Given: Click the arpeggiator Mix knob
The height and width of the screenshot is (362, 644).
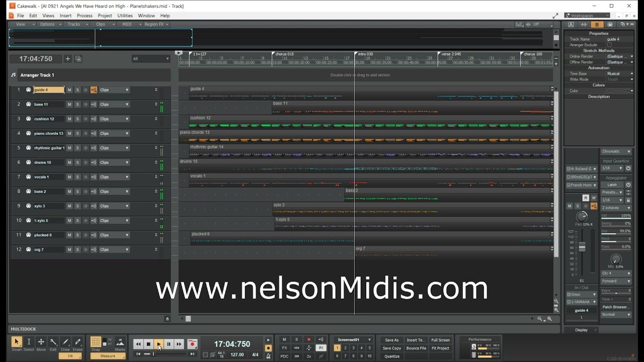Looking at the screenshot, I should pyautogui.click(x=616, y=260).
